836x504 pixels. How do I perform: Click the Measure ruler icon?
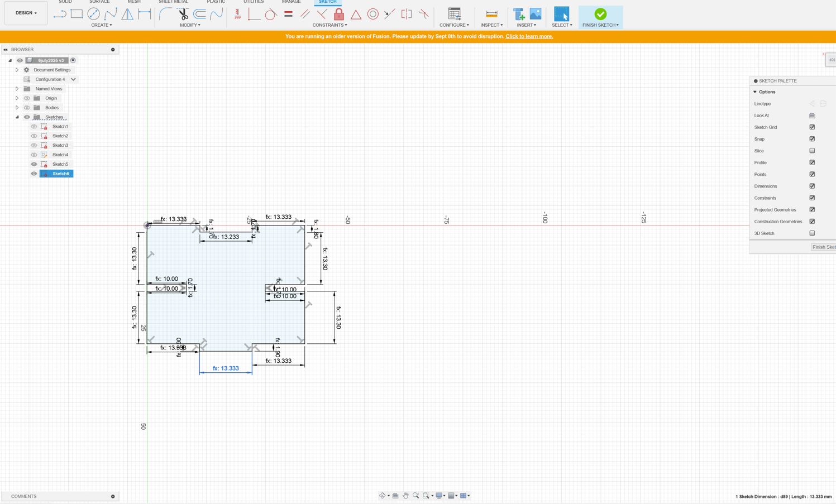pos(491,14)
